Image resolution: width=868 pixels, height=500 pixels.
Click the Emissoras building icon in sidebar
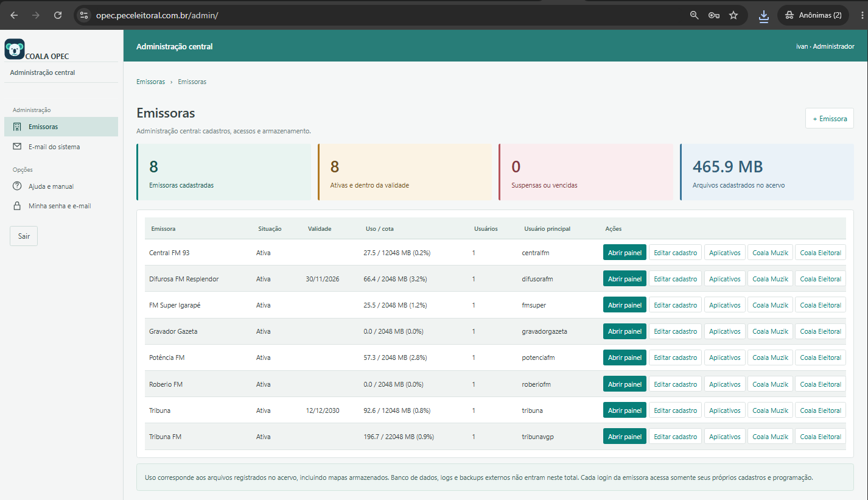[x=17, y=127]
